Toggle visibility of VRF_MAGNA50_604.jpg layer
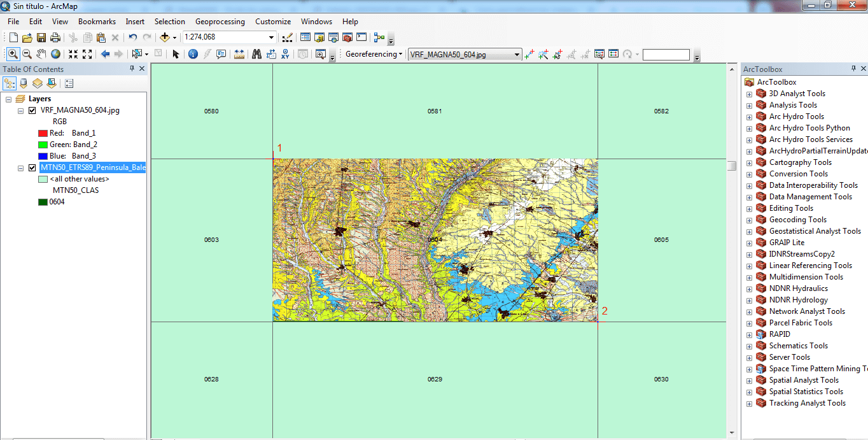Screen dimensions: 868x440 pos(32,110)
